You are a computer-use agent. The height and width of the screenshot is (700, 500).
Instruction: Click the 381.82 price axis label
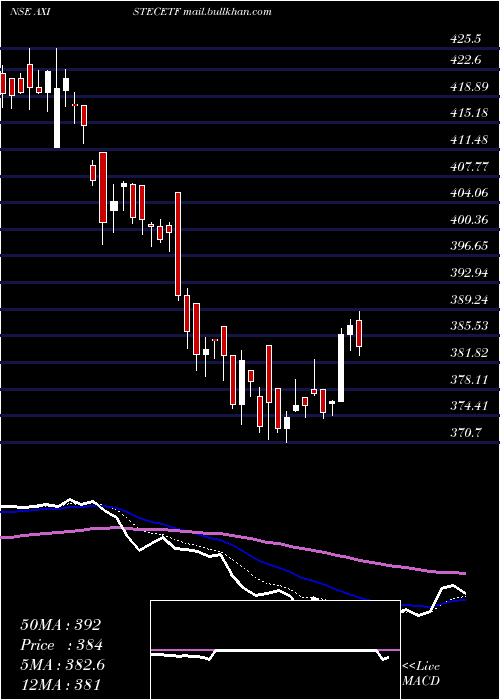tap(469, 353)
